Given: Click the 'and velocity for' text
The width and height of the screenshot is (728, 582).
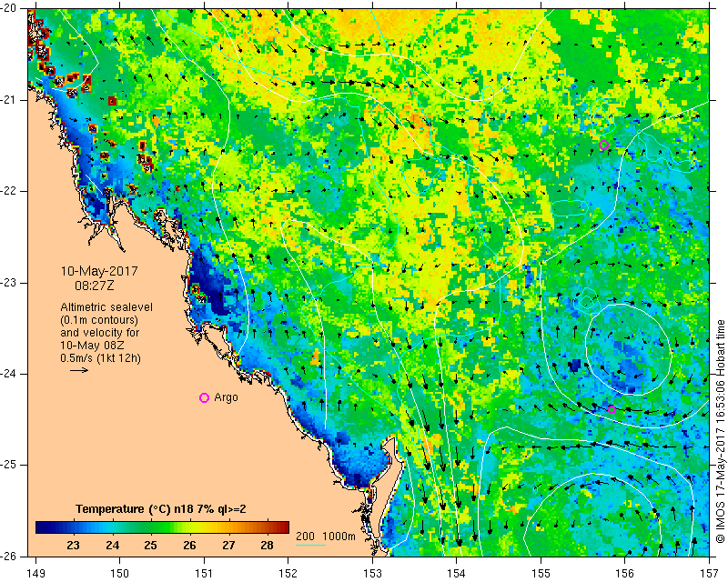Looking at the screenshot, I should 99,333.
